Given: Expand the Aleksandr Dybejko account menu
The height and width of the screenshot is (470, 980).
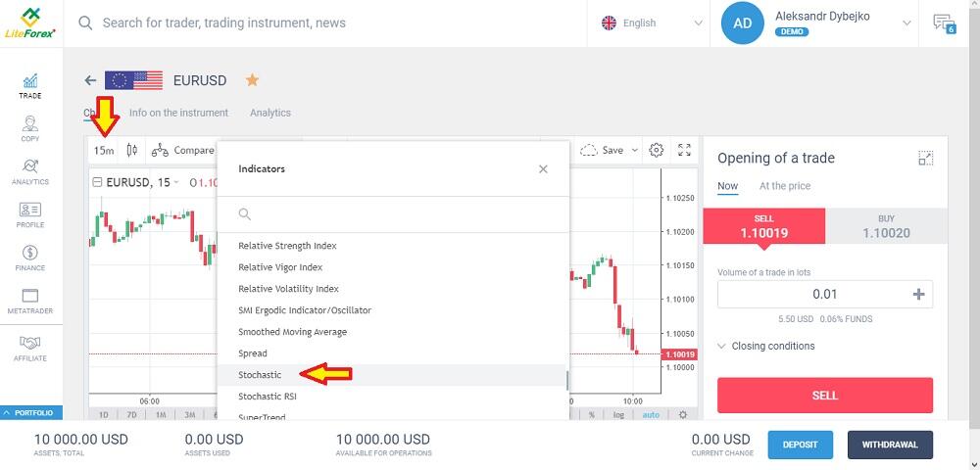Looking at the screenshot, I should (x=906, y=23).
